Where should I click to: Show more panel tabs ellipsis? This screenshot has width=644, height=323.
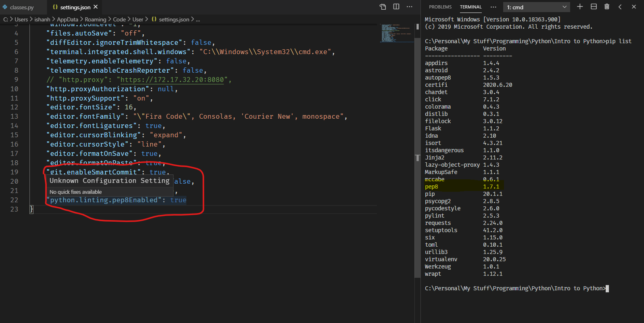click(x=493, y=7)
